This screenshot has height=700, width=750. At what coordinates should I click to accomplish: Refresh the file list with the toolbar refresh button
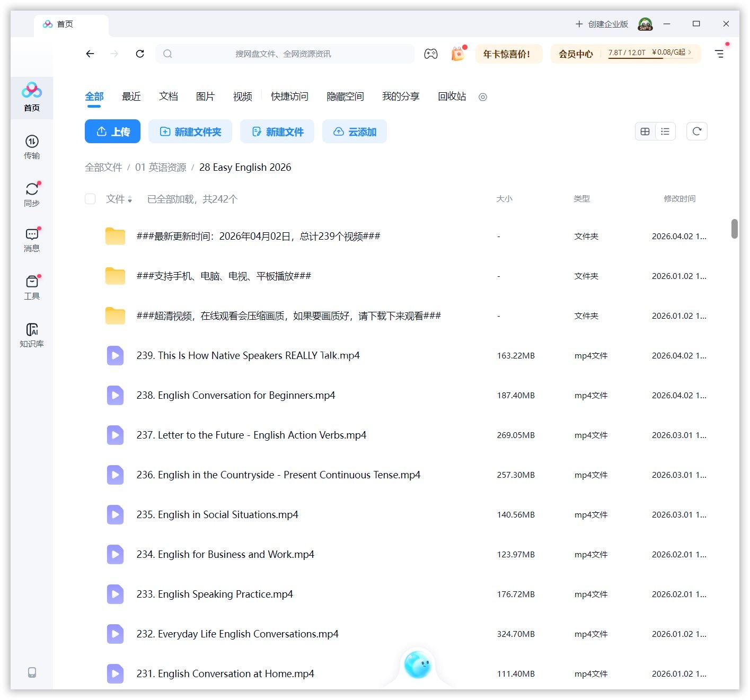click(x=697, y=132)
